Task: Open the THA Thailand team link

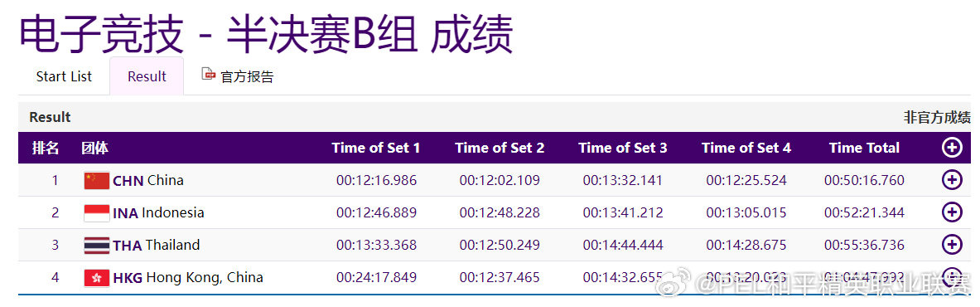Action: [157, 246]
